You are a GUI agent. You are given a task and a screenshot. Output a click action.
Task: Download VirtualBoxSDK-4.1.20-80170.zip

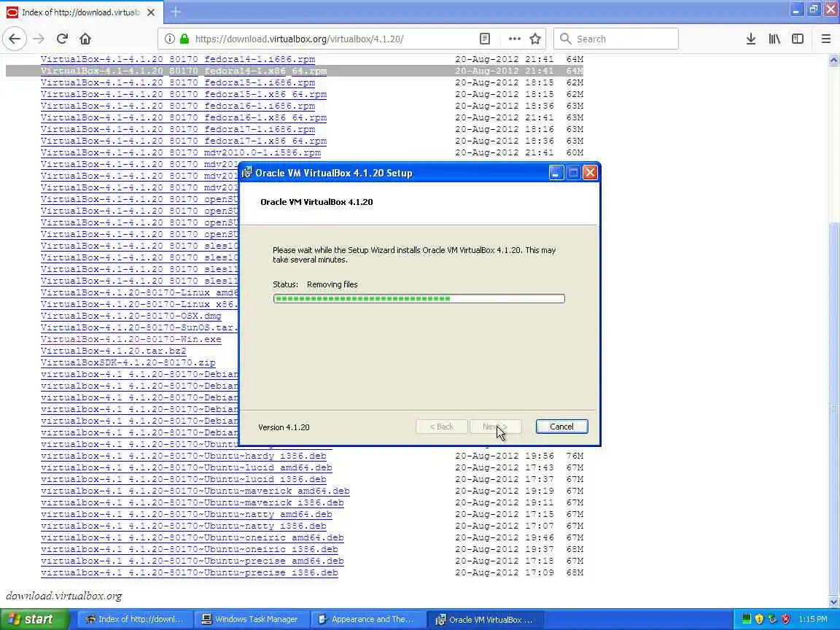128,362
